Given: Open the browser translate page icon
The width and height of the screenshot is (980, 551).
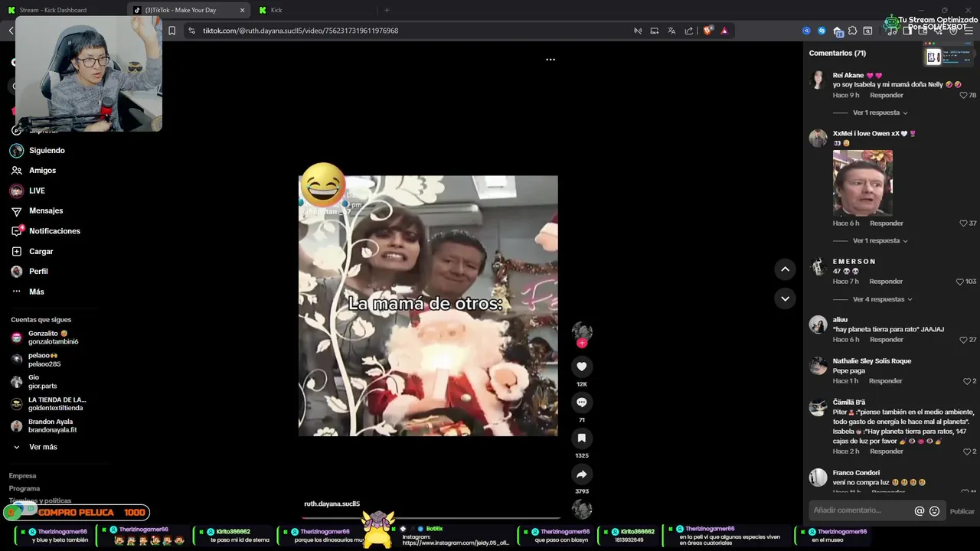Looking at the screenshot, I should (671, 31).
